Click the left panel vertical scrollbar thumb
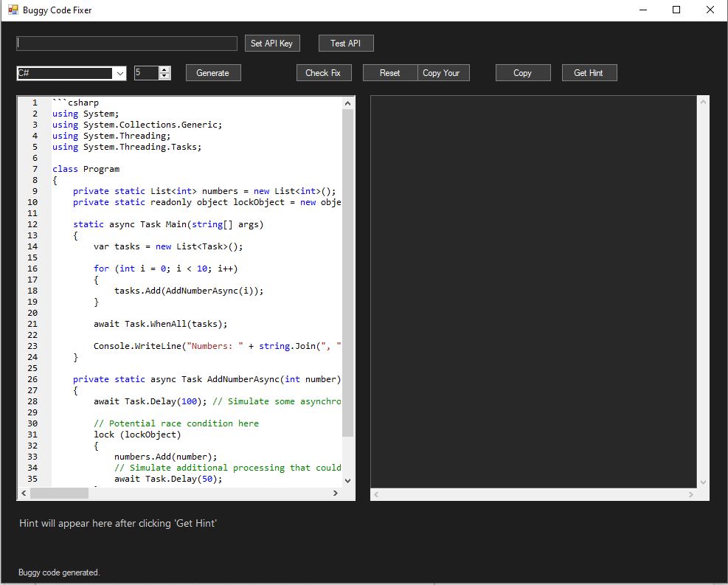 click(347, 273)
